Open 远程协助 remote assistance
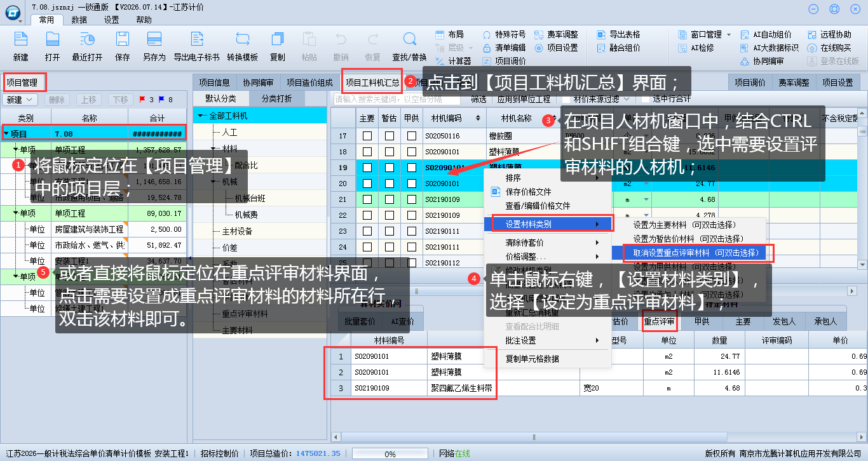 pos(829,34)
